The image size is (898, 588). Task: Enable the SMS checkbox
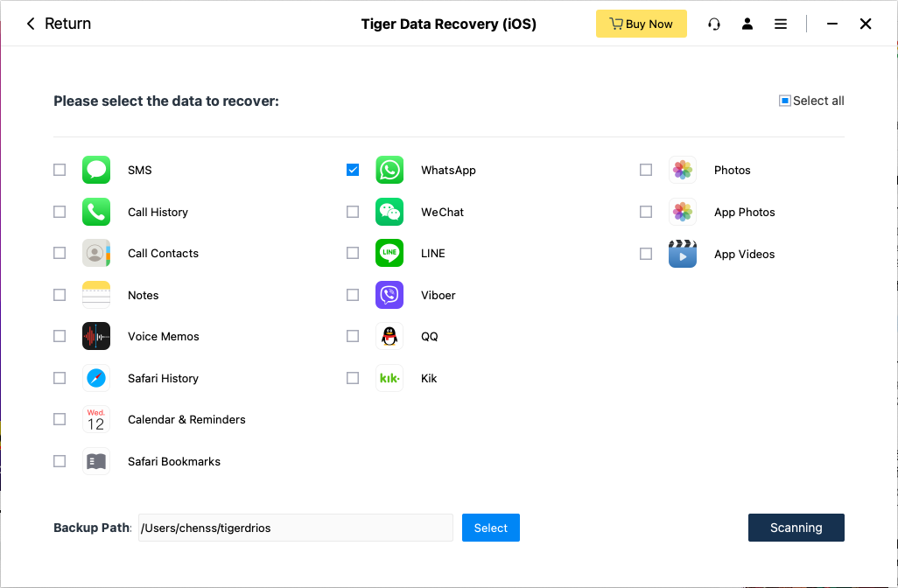(60, 170)
